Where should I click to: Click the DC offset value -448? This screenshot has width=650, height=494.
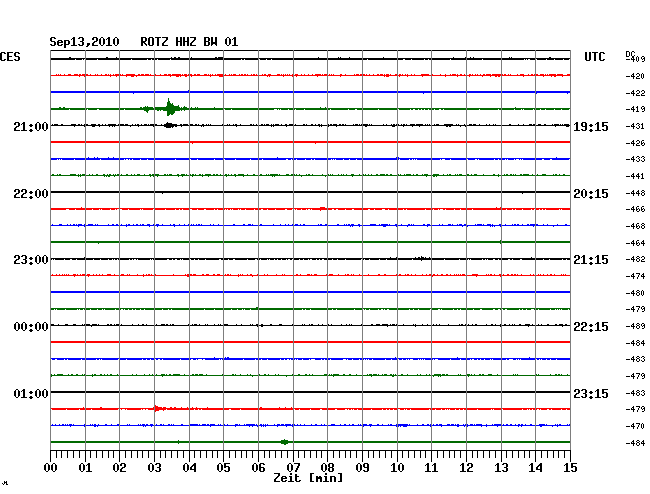[x=635, y=193]
